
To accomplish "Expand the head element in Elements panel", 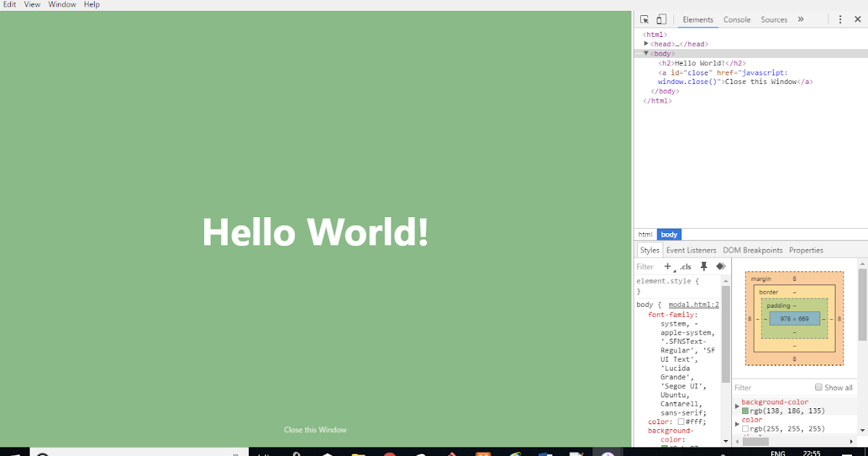I will click(x=646, y=43).
